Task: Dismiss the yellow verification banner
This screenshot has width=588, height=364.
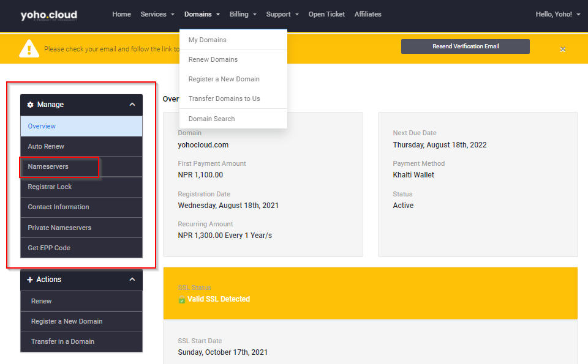Action: coord(562,49)
